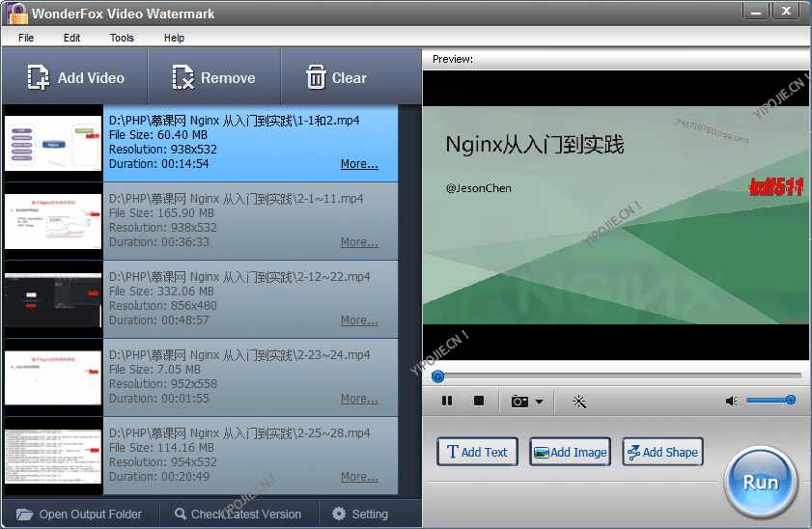Mute audio using the speaker icon
Image resolution: width=812 pixels, height=529 pixels.
pyautogui.click(x=732, y=402)
